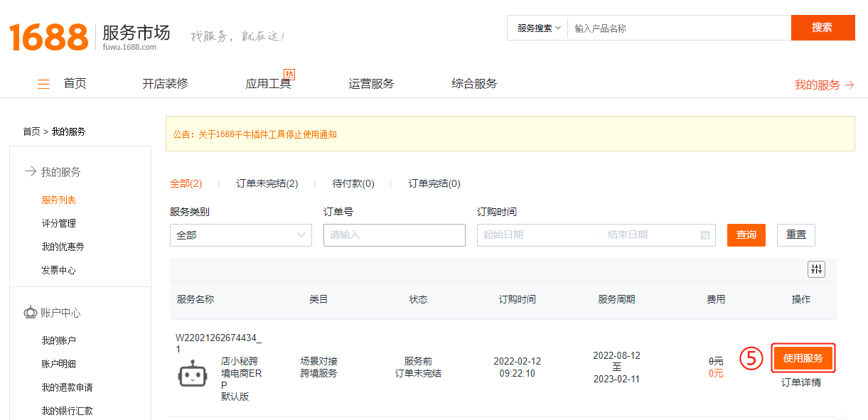Click the 状态 column header
868x420 pixels.
[419, 299]
